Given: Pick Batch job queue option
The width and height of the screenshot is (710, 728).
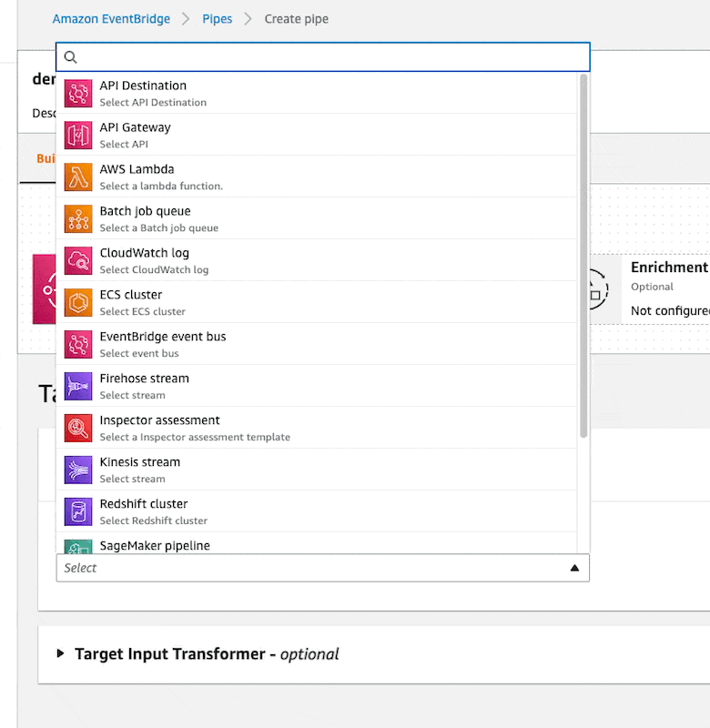Looking at the screenshot, I should (x=316, y=218).
